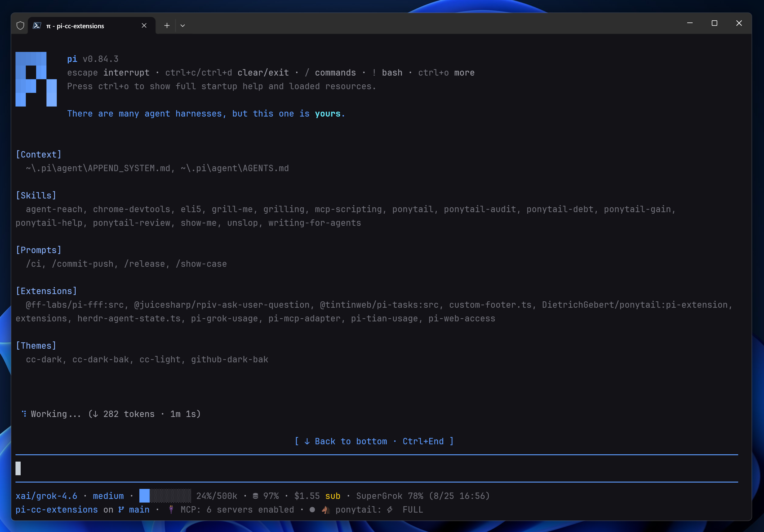Click the /release prompt
Screen dimensions: 764x532
(145, 264)
